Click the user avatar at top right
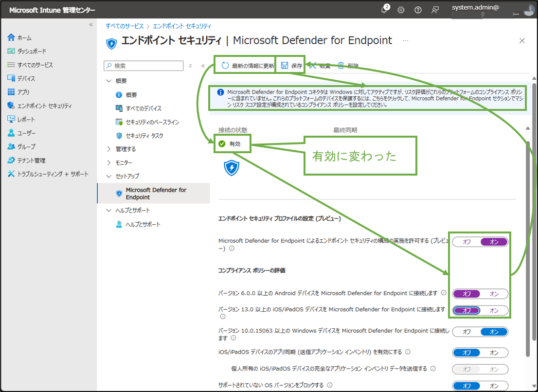Screen dimensions: 538x392 click(x=529, y=9)
